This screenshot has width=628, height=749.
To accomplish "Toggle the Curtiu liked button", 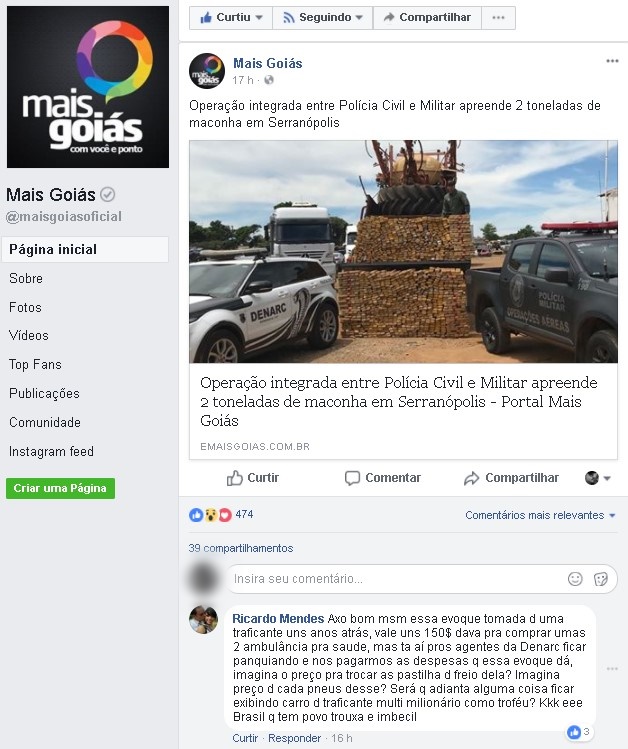I will click(231, 18).
